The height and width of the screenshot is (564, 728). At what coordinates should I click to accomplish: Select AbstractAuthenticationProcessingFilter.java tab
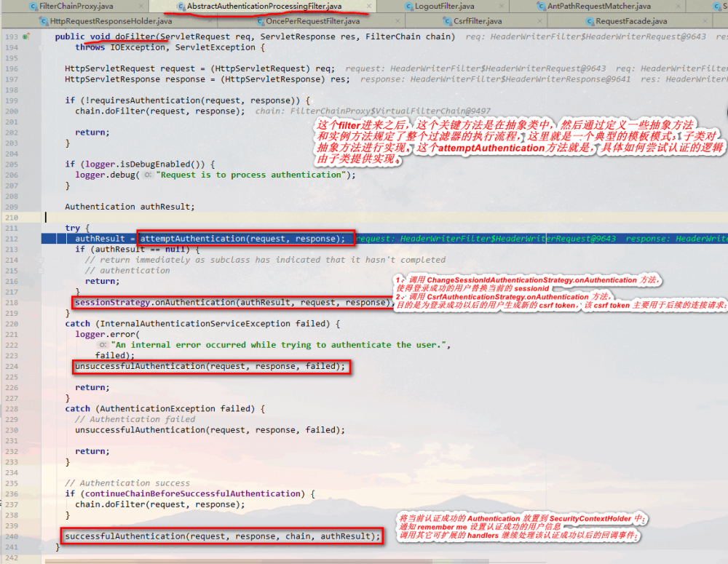point(264,7)
